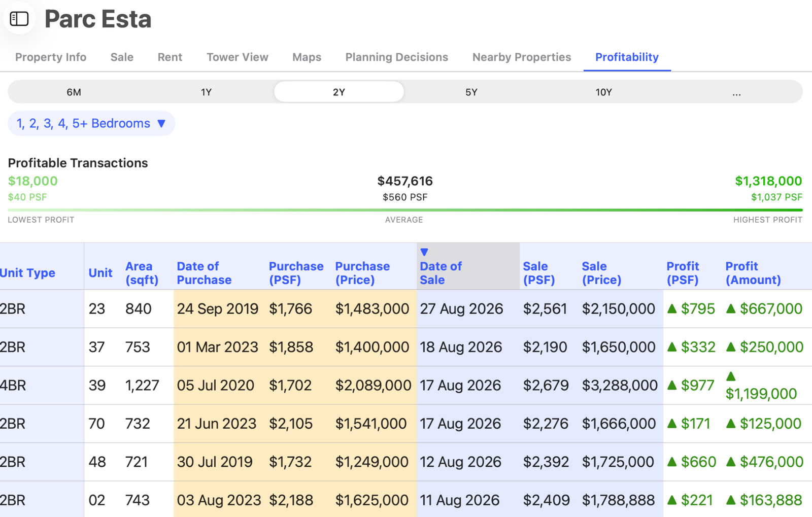Expand the Bedrooms filter dropdown
Image resolution: width=812 pixels, height=517 pixels.
coord(91,123)
